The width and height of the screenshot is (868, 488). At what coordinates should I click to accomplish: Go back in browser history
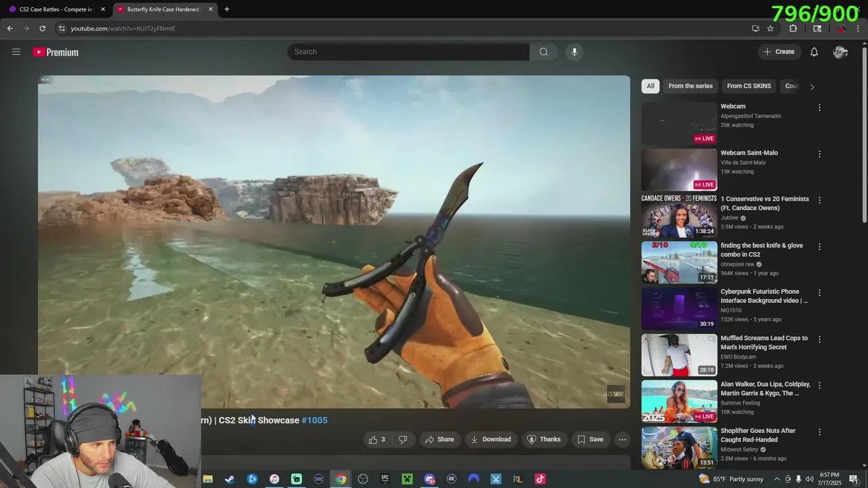point(9,28)
